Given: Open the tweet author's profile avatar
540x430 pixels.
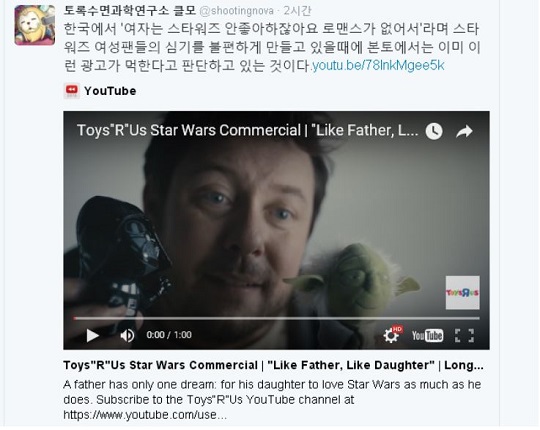Looking at the screenshot, I should 35,25.
